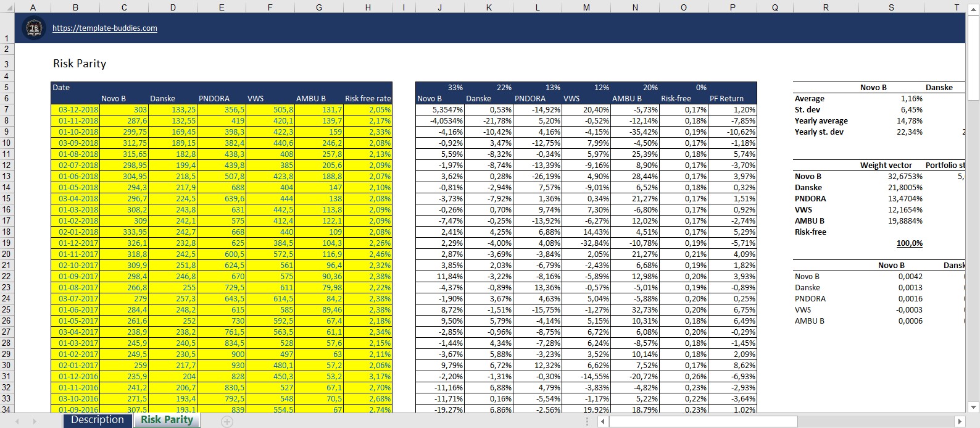Click the next sheet navigation arrow
Screen dimensions: 980x428
[x=35, y=421]
